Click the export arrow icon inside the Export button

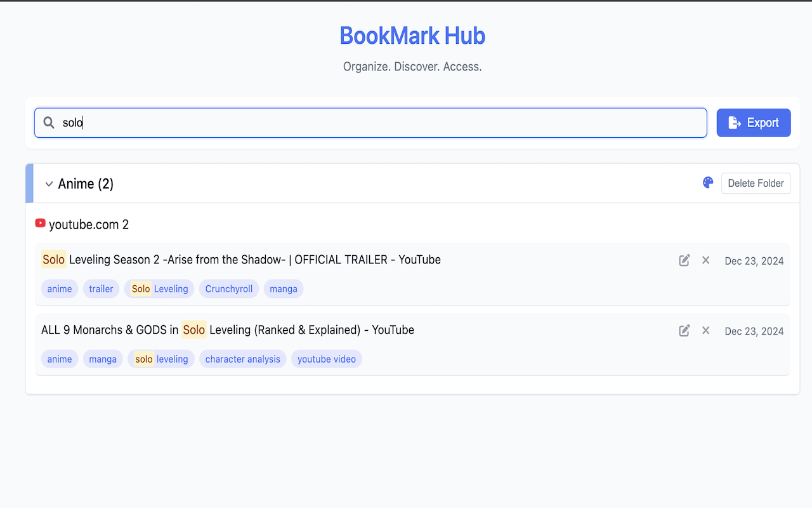736,122
